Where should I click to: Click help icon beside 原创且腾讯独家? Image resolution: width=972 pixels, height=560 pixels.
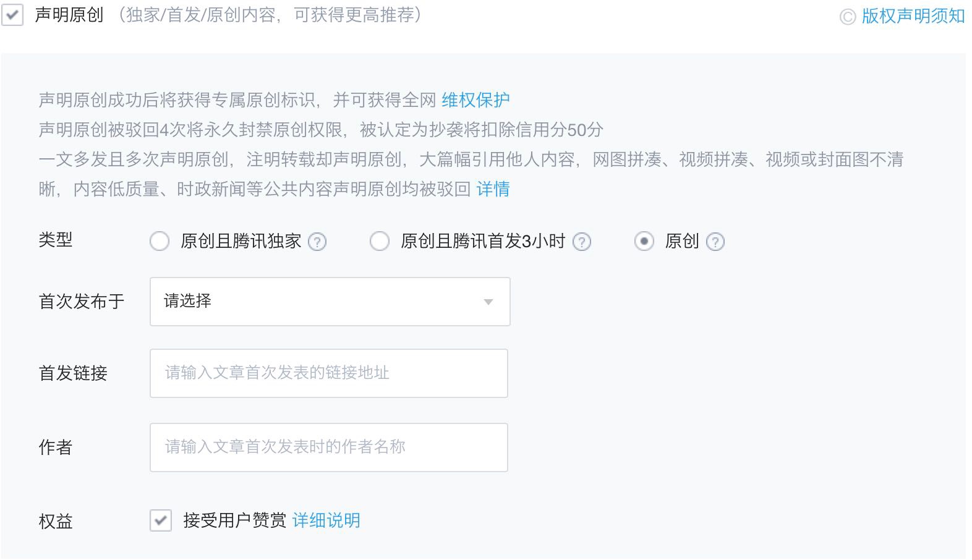coord(317,242)
